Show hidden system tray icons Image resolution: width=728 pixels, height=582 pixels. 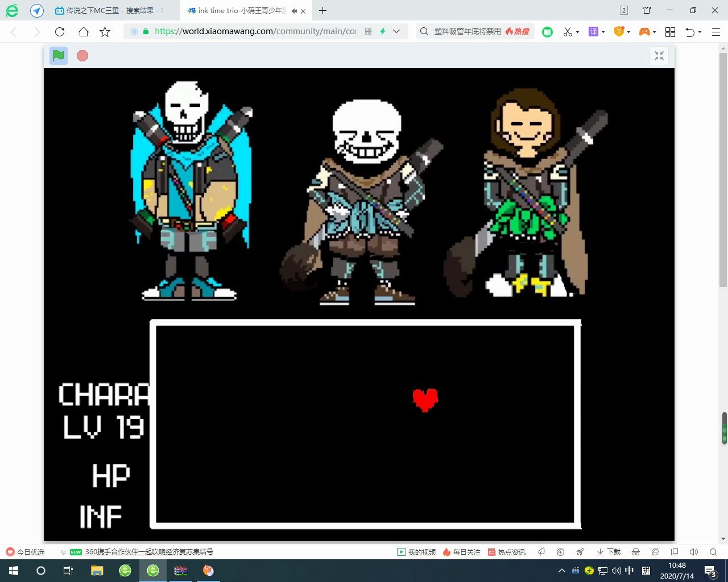tap(562, 571)
